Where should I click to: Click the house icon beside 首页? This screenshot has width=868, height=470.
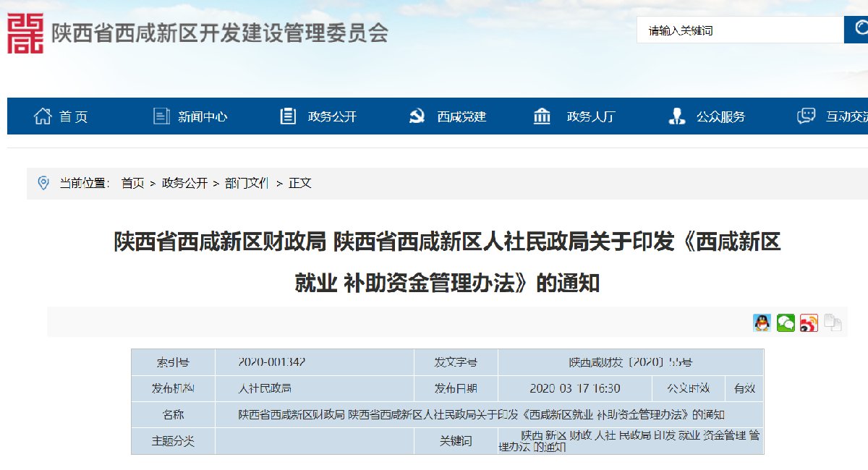[43, 116]
